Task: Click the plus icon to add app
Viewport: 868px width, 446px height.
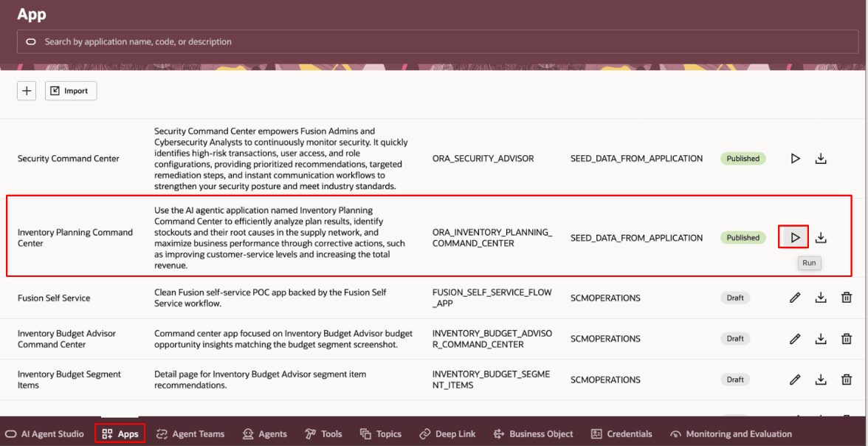Action: tap(27, 91)
